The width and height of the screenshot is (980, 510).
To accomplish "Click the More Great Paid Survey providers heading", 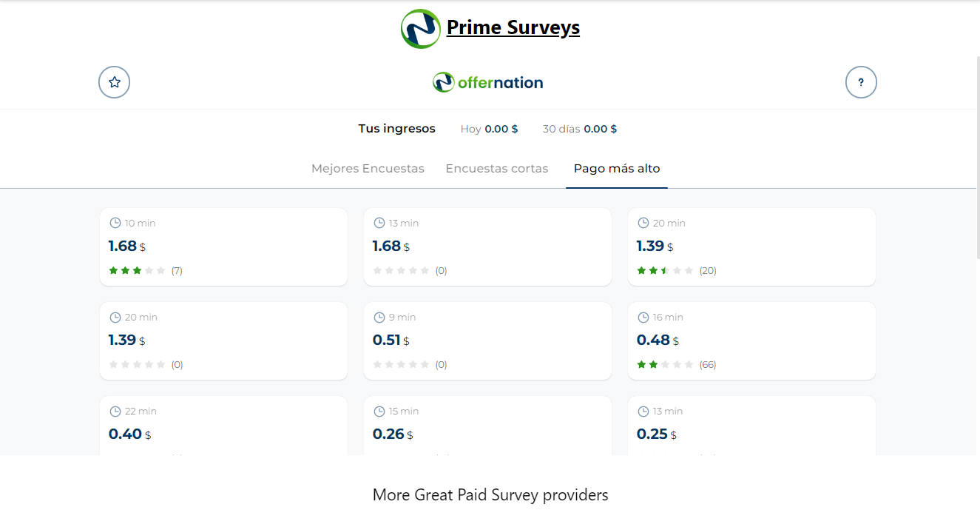I will click(x=490, y=494).
